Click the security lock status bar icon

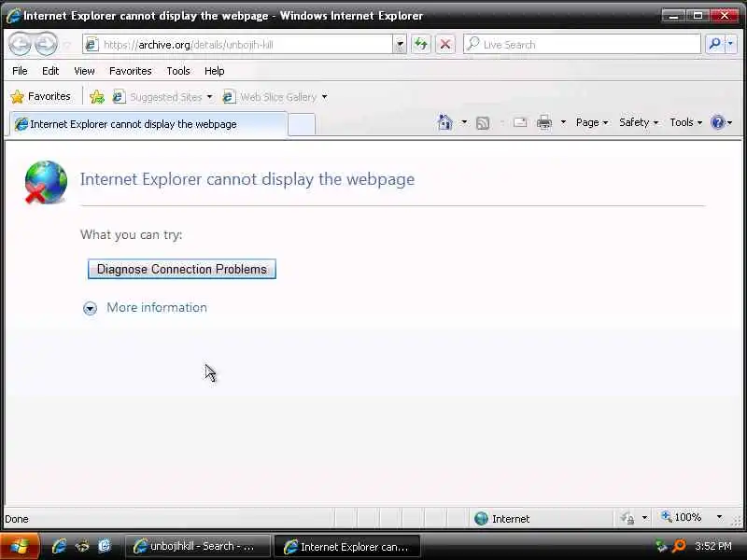627,518
